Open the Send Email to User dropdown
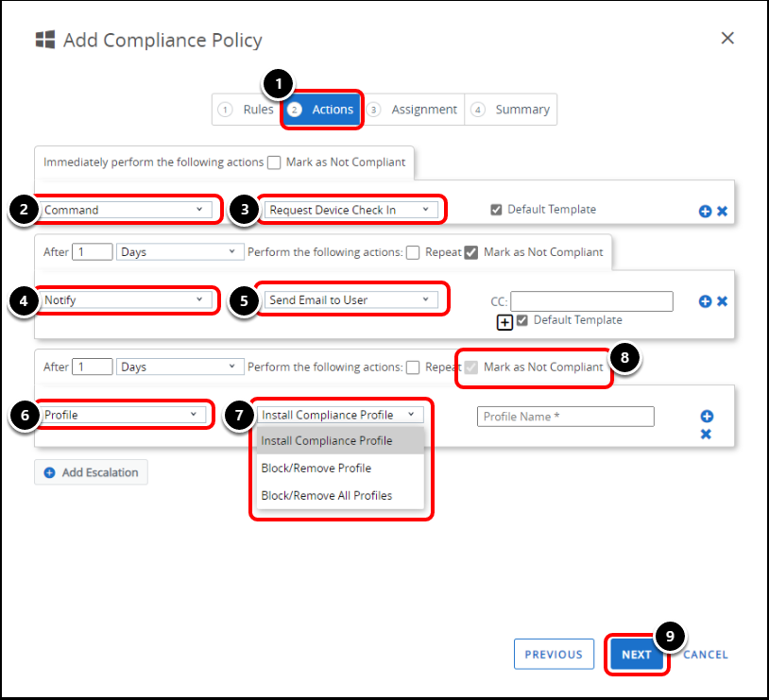769x700 pixels. [x=350, y=300]
